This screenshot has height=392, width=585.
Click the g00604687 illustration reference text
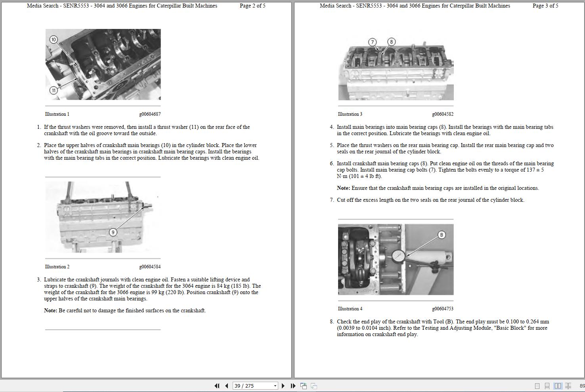click(151, 114)
